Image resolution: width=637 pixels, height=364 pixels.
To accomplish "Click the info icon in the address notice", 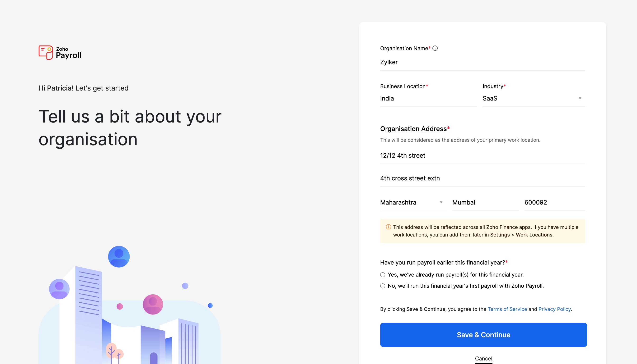I will (388, 227).
